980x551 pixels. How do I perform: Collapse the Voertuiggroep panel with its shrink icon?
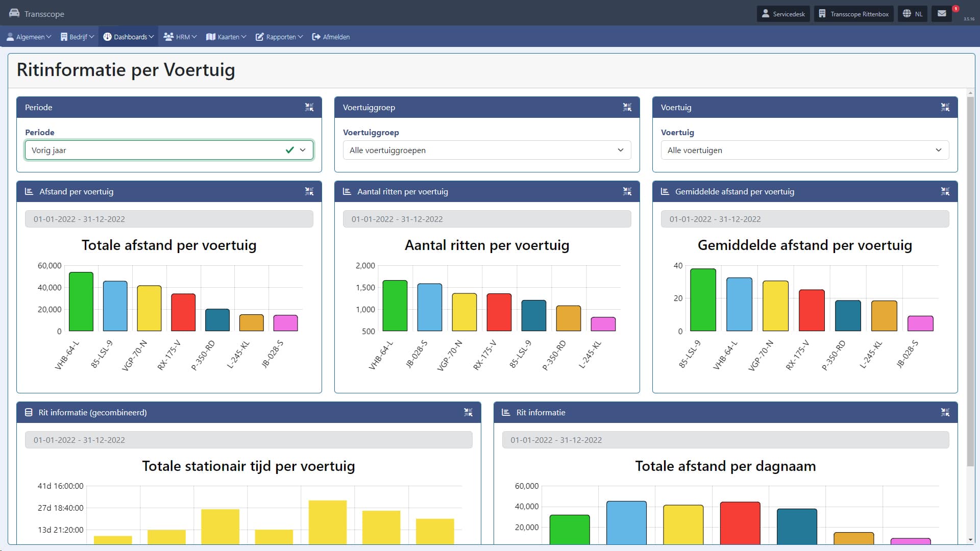(627, 107)
